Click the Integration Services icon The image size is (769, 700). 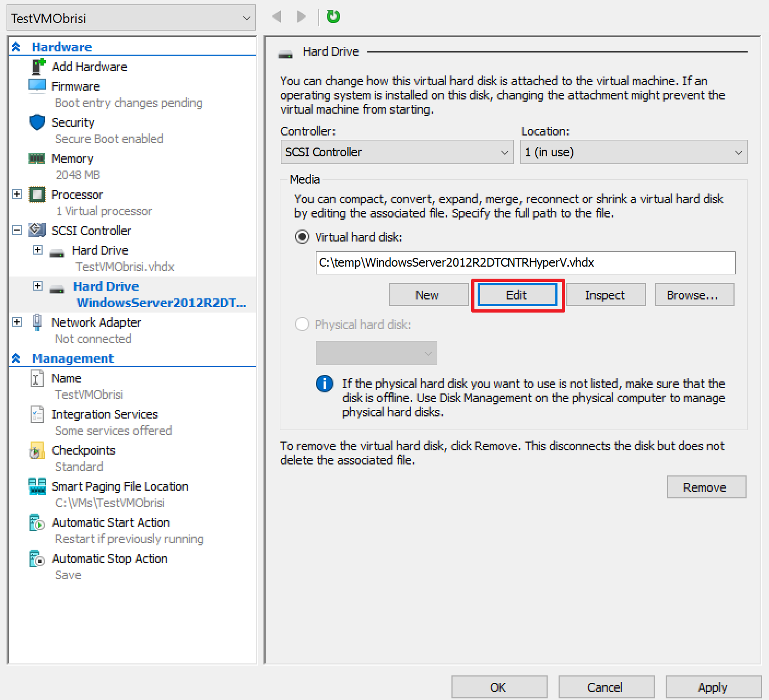(36, 414)
